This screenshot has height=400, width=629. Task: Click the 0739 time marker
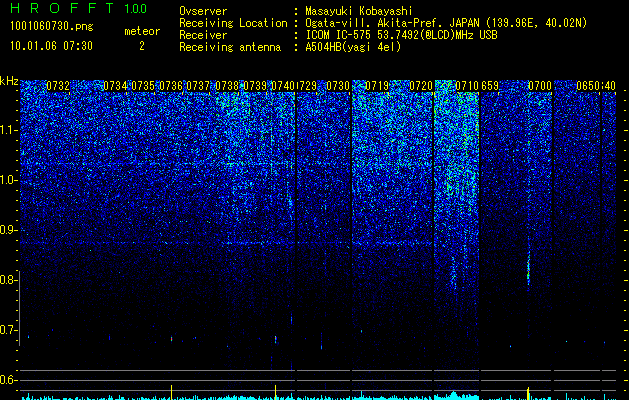(255, 86)
